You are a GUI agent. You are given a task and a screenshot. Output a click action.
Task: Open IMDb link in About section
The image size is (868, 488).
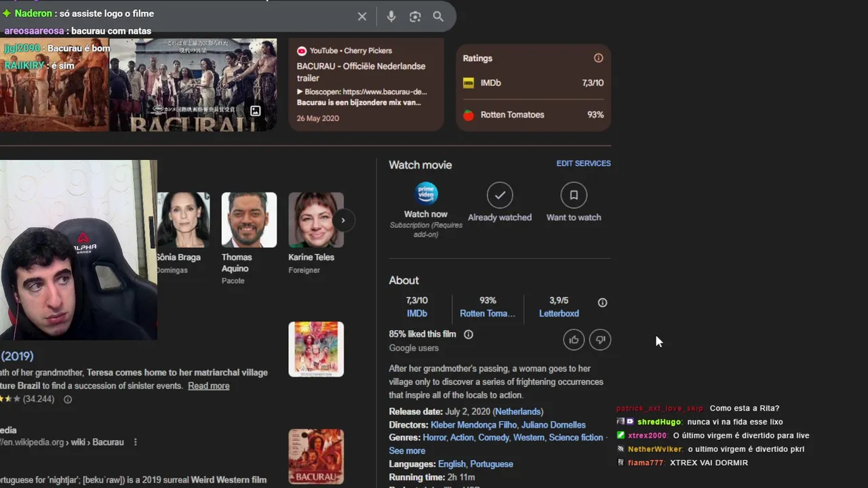coord(416,314)
